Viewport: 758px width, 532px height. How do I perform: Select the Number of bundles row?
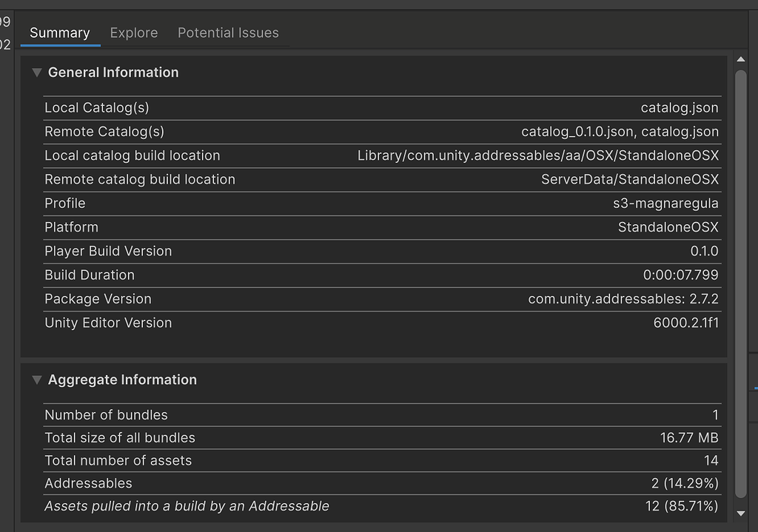click(x=370, y=414)
